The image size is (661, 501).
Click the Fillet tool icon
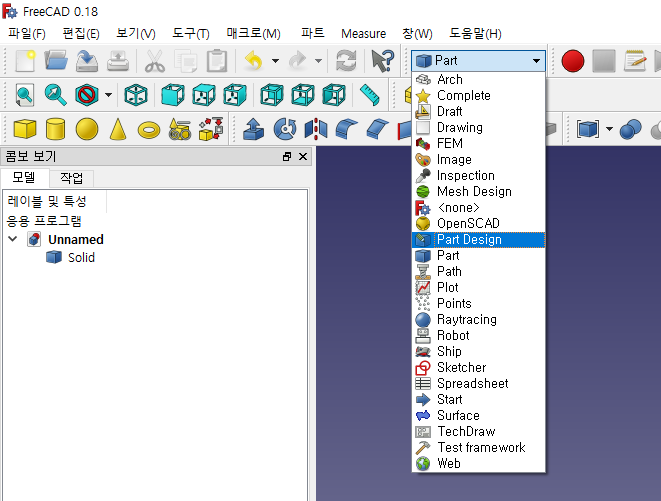[347, 129]
